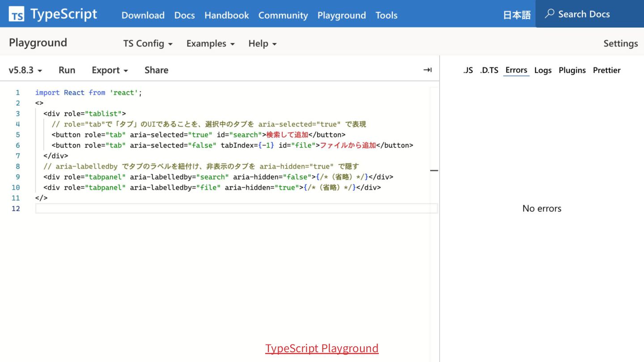Click the tabIndex={-1} attribute
This screenshot has height=362, width=644.
247,145
